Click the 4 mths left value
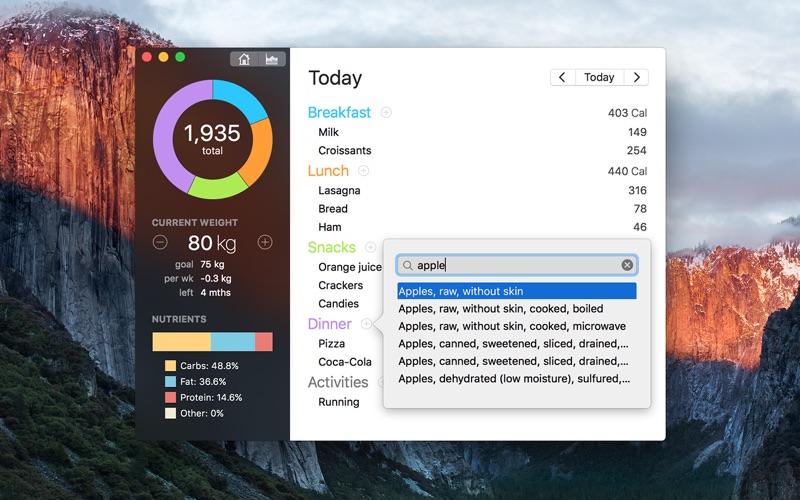This screenshot has width=800, height=500. coord(215,293)
